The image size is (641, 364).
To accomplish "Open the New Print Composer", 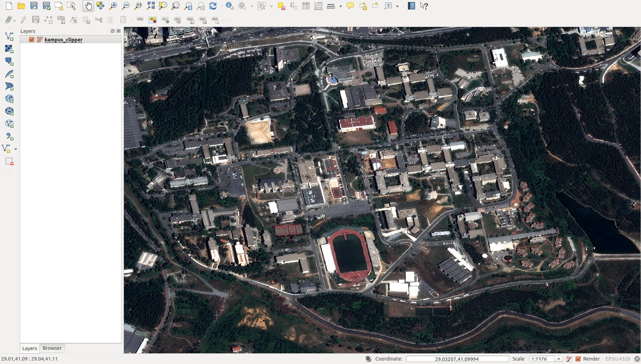I will click(59, 6).
